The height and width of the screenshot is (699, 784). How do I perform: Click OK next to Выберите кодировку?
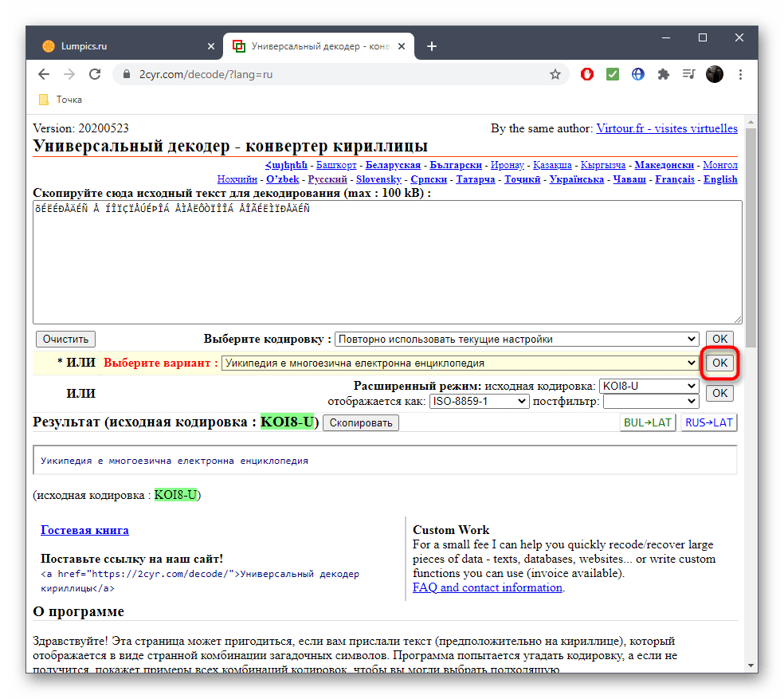tap(719, 340)
